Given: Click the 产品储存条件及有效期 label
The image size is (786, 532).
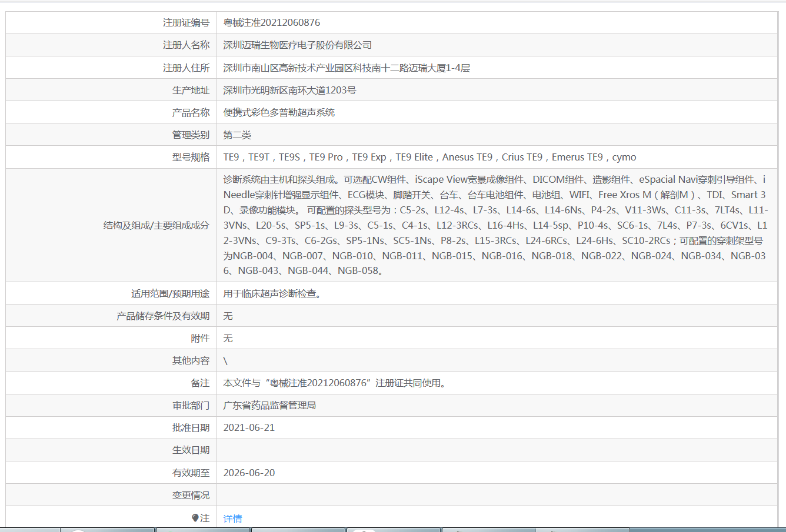Looking at the screenshot, I should pos(163,316).
